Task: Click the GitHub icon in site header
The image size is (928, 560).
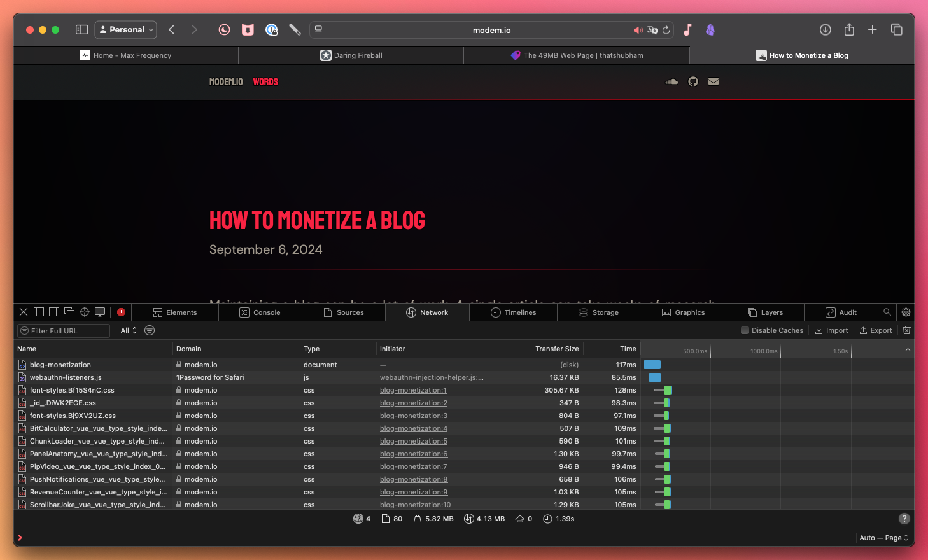Action: click(x=693, y=81)
